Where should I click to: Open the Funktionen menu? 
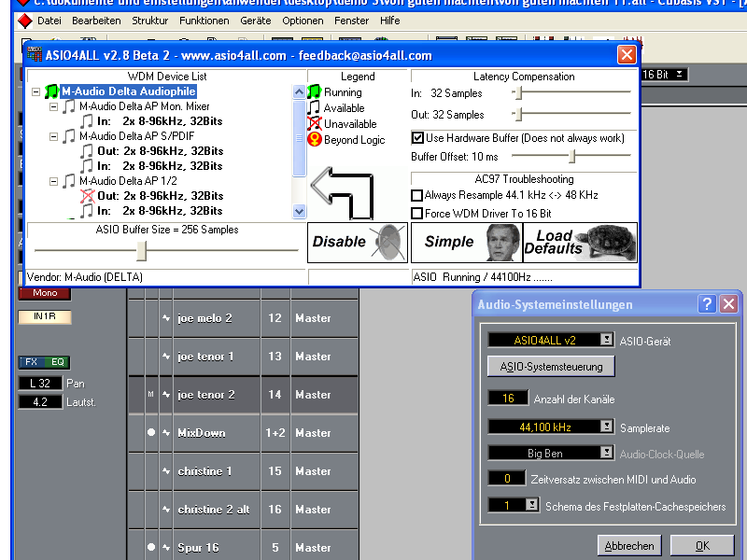(x=204, y=21)
